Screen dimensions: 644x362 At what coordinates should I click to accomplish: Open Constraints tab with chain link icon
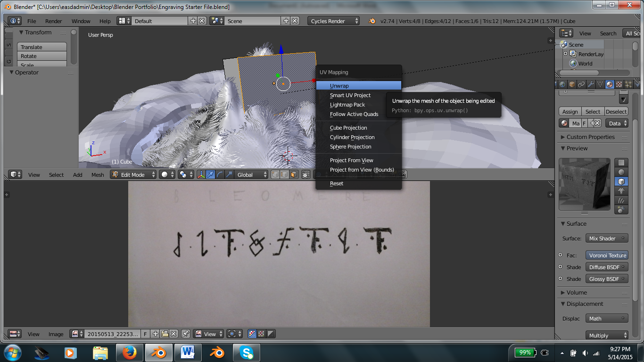click(x=581, y=84)
